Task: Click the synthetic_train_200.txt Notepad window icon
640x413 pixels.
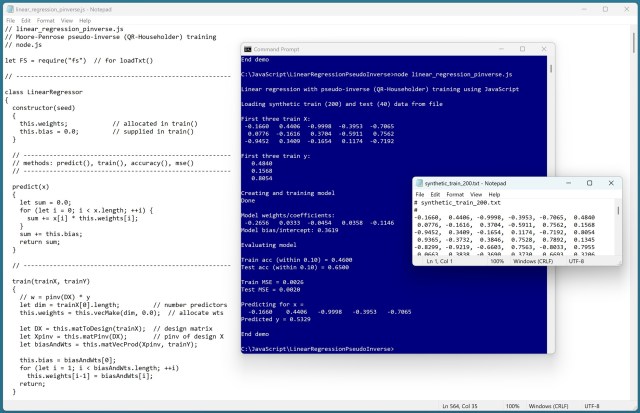Action: coord(418,183)
